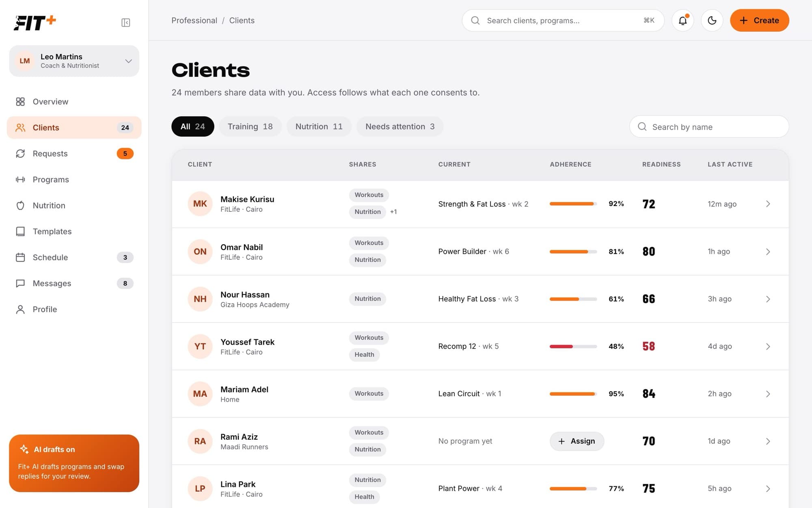Viewport: 812px width, 508px height.
Task: Focus the Search clients, programs field
Action: click(x=563, y=20)
